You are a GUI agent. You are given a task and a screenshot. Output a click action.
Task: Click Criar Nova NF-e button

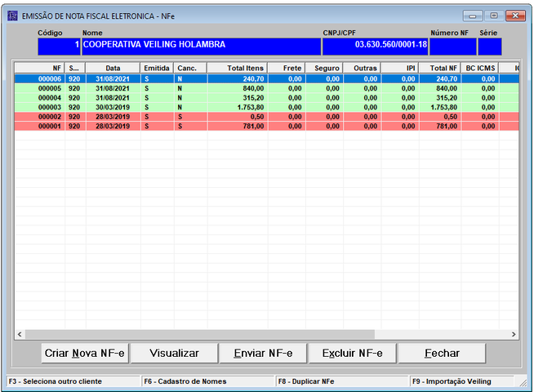click(x=85, y=353)
